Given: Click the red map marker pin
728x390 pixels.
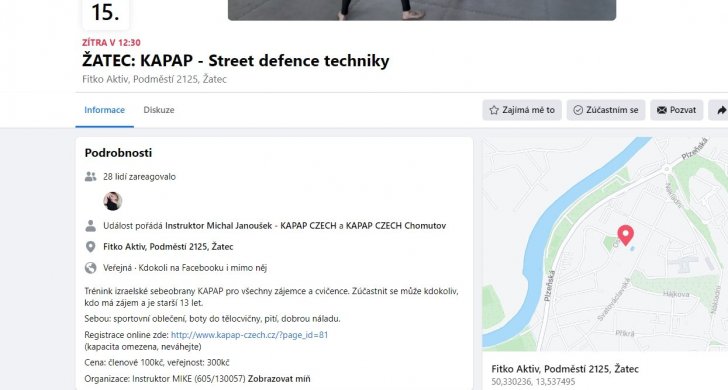Looking at the screenshot, I should 625,235.
